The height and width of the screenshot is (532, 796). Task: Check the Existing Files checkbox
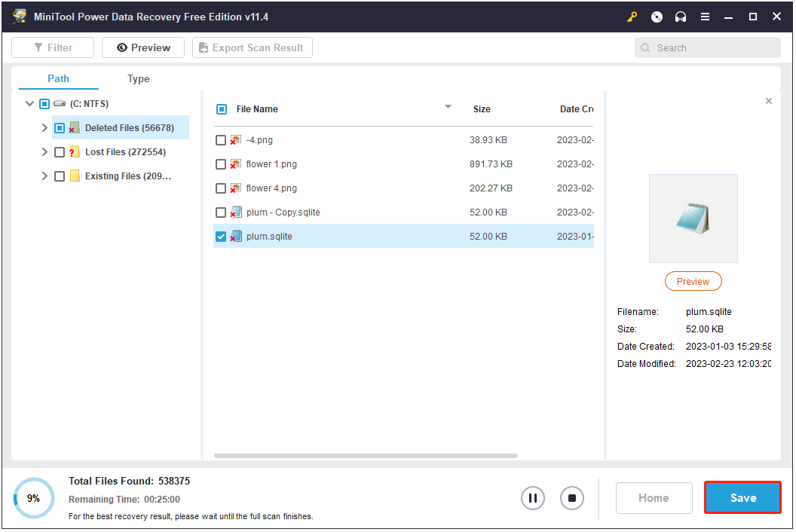(x=60, y=176)
